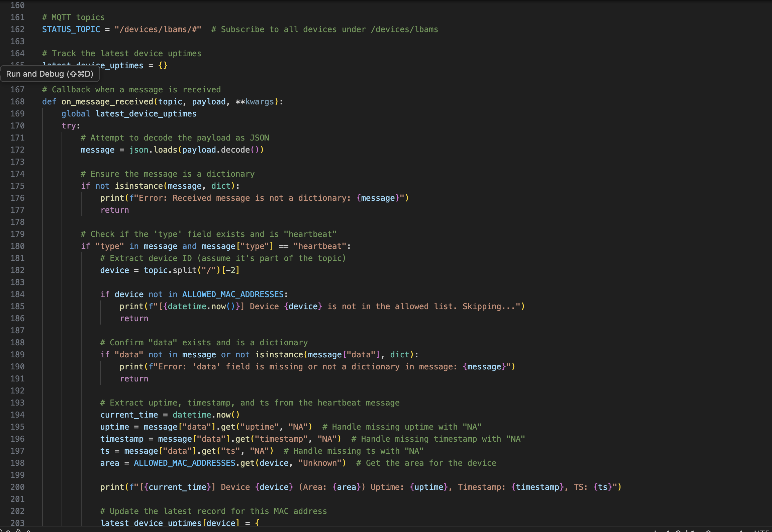Click line number 200 in the gutter

17,487
